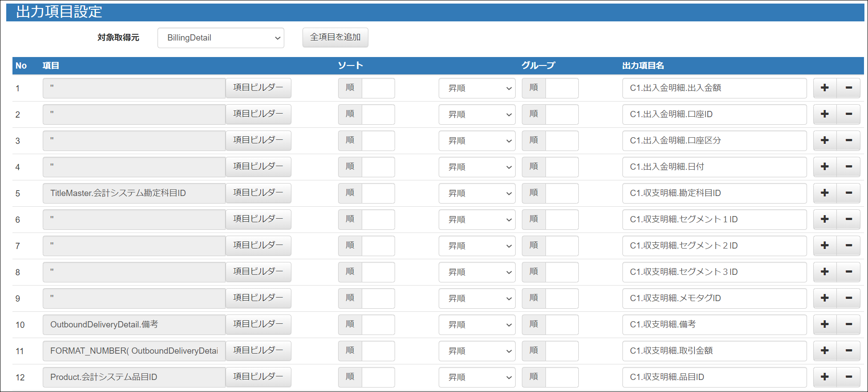Expand the 昇順 sort dropdown in row 1

(x=476, y=88)
